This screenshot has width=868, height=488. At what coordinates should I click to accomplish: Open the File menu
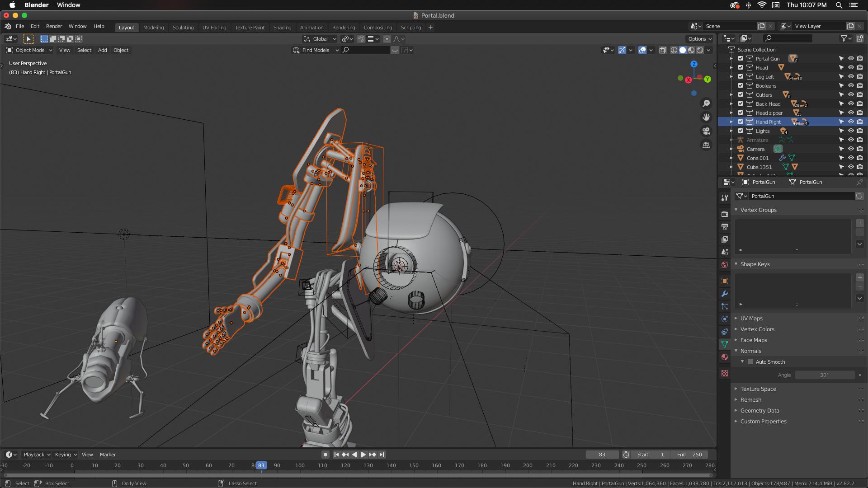pos(20,26)
